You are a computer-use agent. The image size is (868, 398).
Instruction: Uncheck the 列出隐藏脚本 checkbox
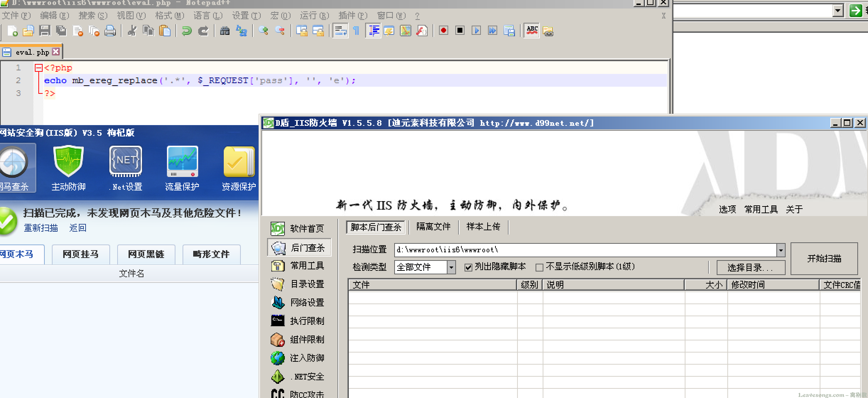(x=468, y=267)
